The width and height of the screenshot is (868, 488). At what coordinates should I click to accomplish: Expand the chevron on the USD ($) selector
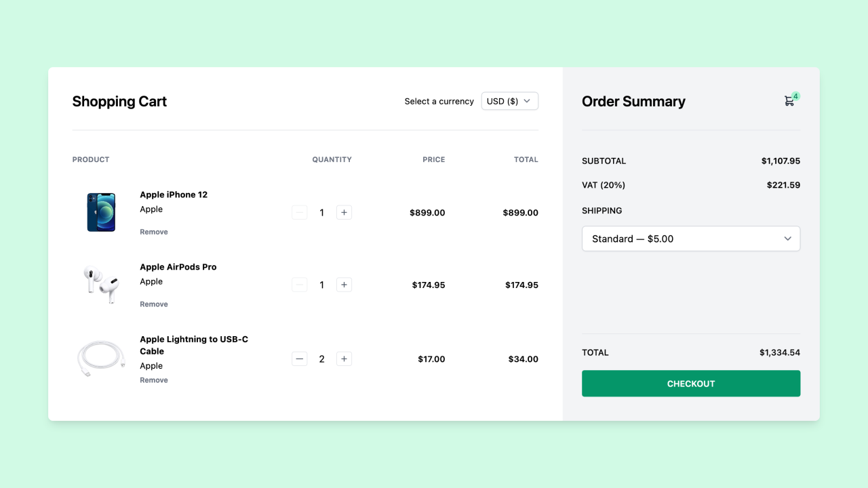pos(527,100)
